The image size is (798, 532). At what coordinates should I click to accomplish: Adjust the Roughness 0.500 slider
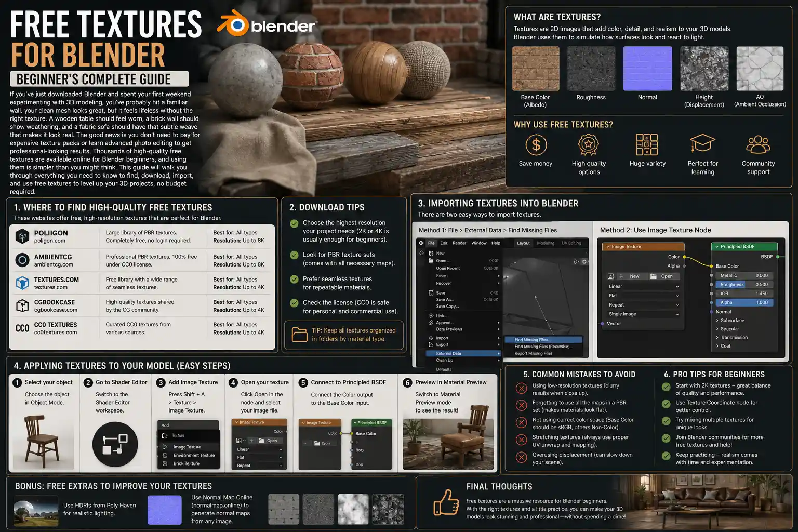744,285
